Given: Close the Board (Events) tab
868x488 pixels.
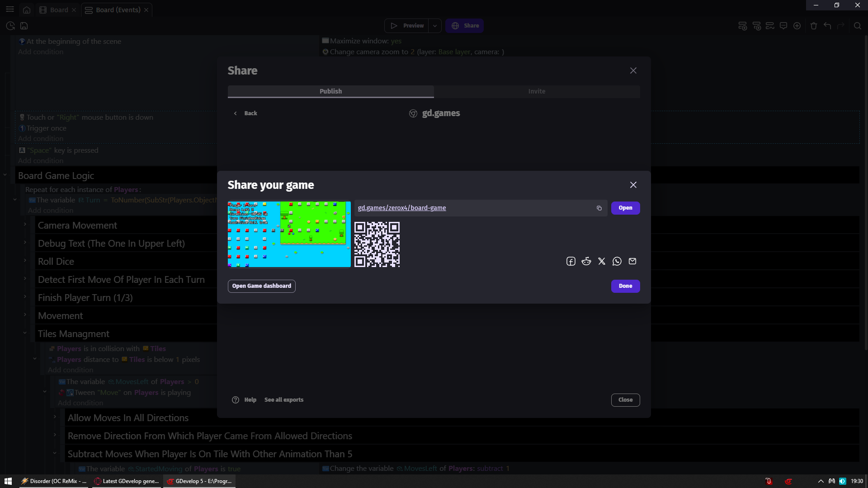Looking at the screenshot, I should coord(146,10).
